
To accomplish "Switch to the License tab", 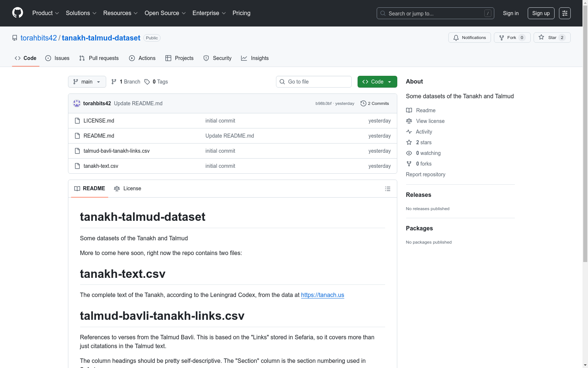I will [128, 188].
